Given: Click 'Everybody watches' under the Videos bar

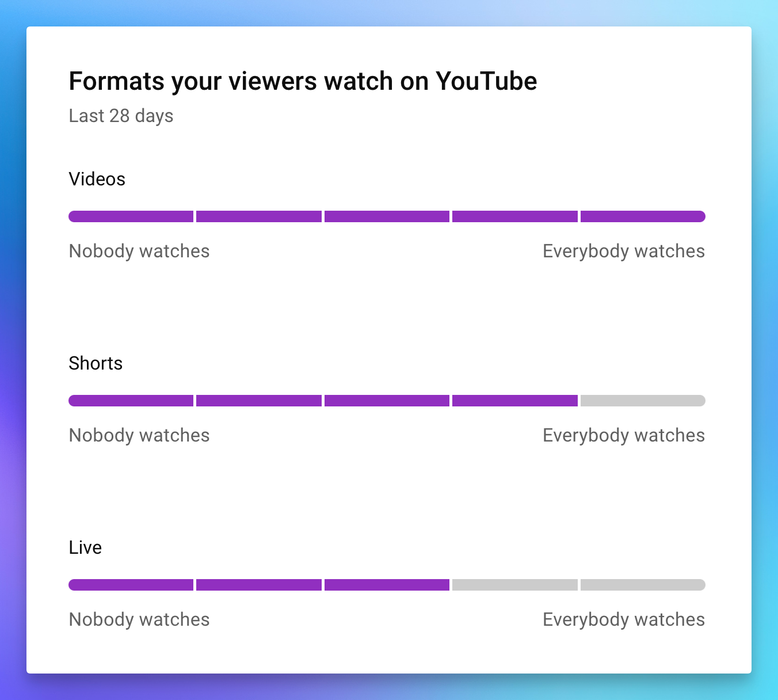Looking at the screenshot, I should point(624,251).
